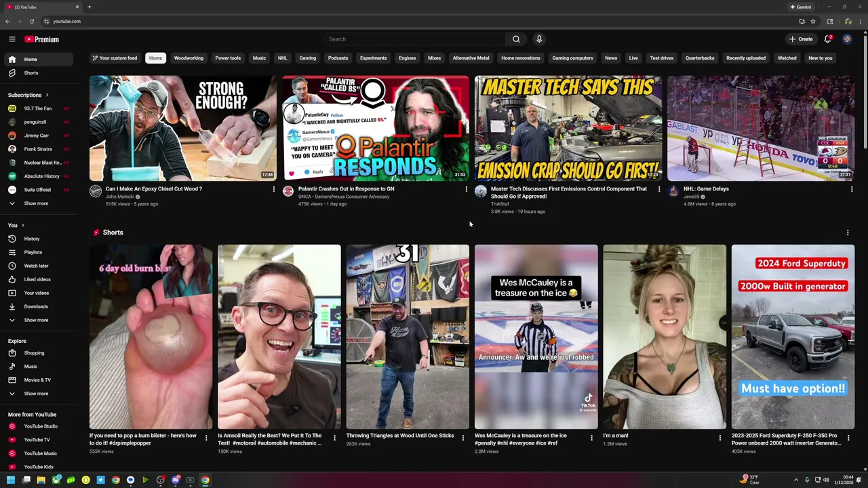Open YouTube TV link
Viewport: 868px width, 488px height.
coord(37,440)
